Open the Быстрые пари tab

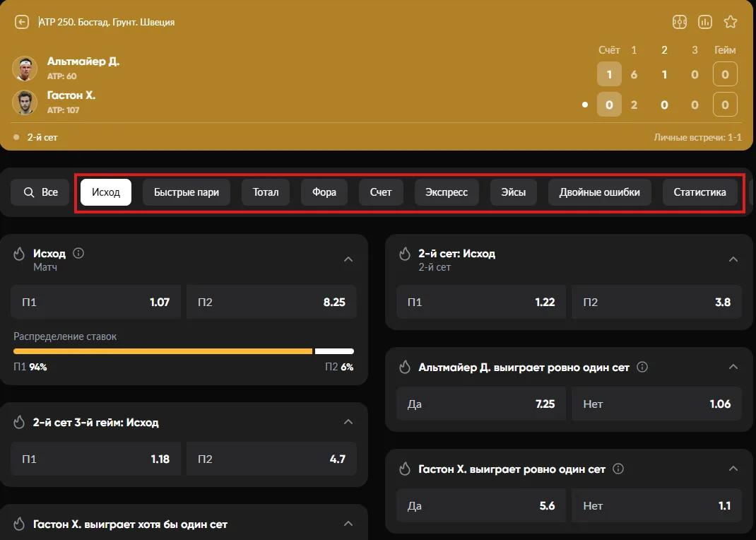186,192
